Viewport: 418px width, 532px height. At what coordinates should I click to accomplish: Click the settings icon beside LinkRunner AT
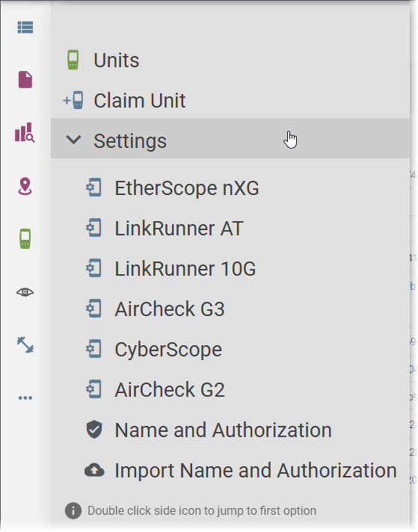[93, 228]
